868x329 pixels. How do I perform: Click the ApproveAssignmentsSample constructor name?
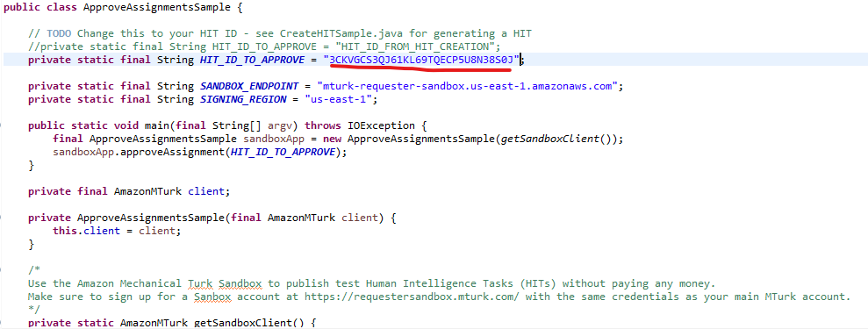pos(151,218)
